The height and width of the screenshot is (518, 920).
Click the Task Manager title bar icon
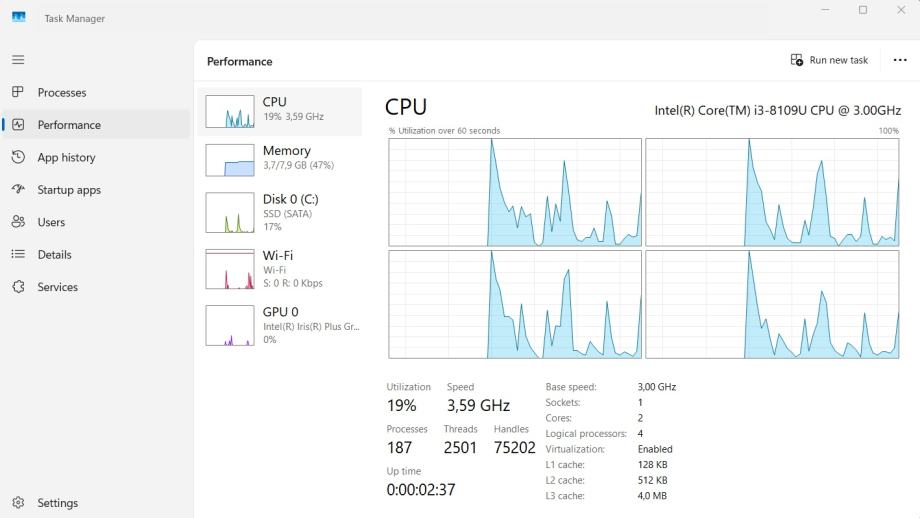(x=19, y=18)
